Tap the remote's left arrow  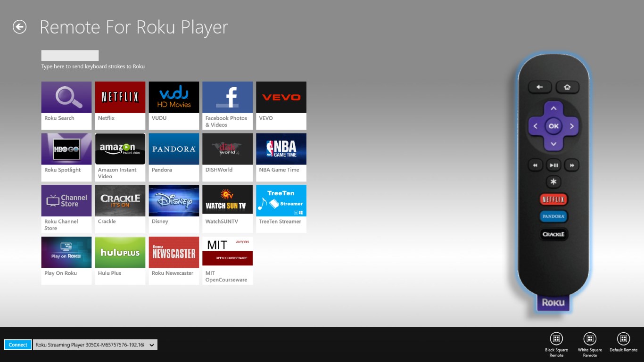[536, 126]
